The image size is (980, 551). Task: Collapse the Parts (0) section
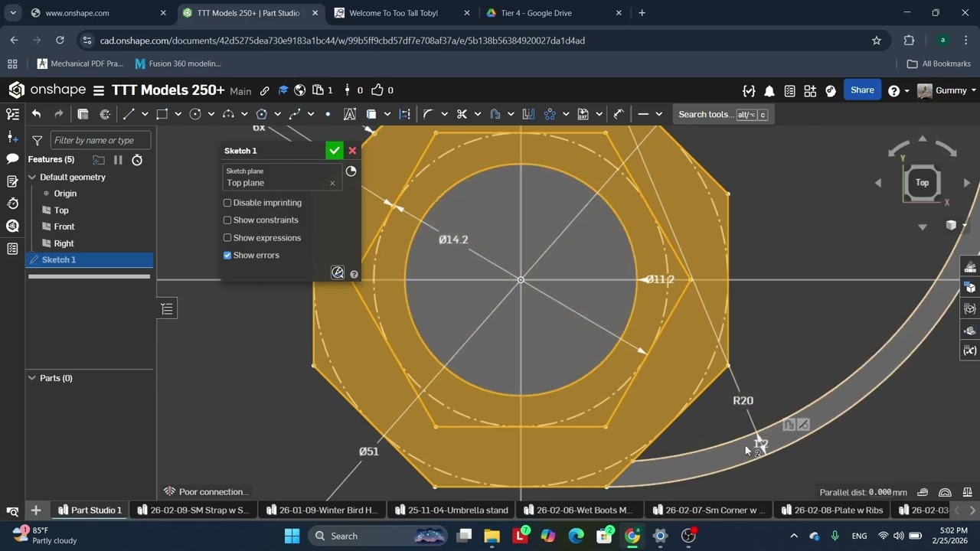click(x=32, y=378)
